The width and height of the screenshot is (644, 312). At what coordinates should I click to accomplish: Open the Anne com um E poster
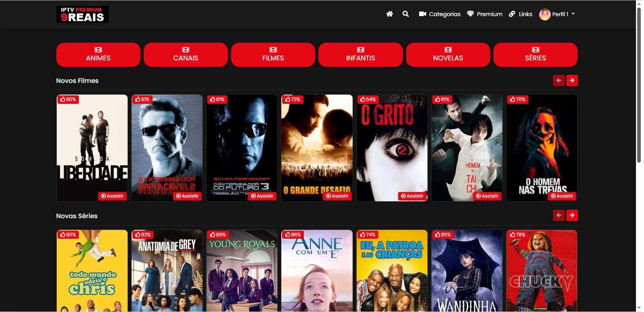[317, 271]
